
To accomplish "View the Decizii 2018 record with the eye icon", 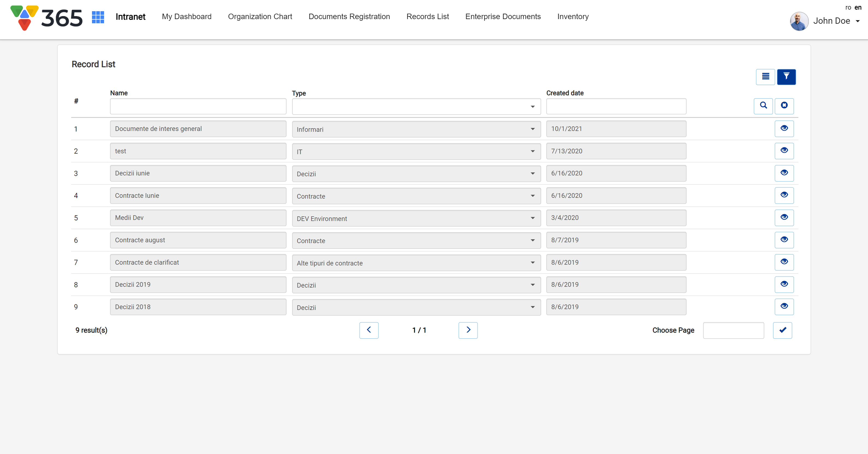I will (784, 306).
